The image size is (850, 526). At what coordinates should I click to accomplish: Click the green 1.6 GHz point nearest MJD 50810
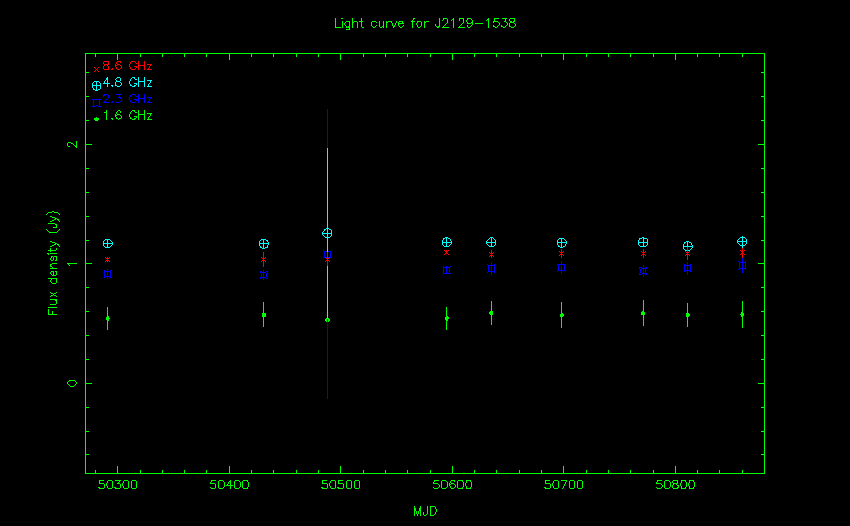(688, 315)
